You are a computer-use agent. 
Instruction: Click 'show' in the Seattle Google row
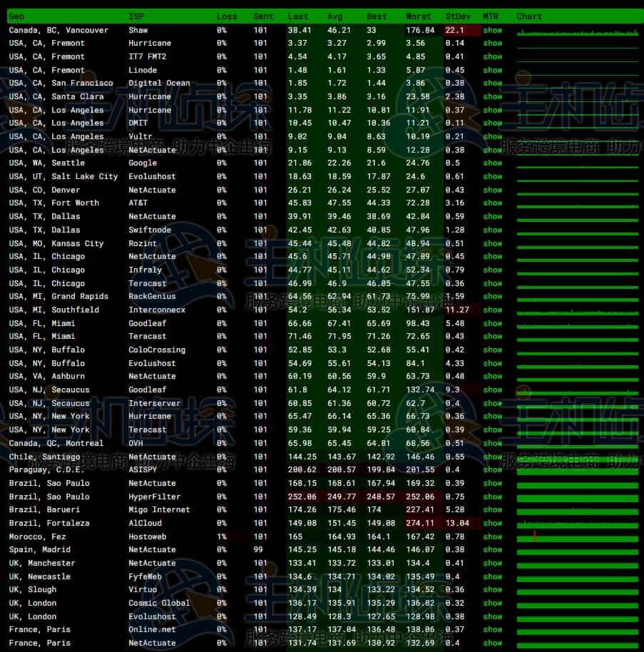(x=493, y=163)
